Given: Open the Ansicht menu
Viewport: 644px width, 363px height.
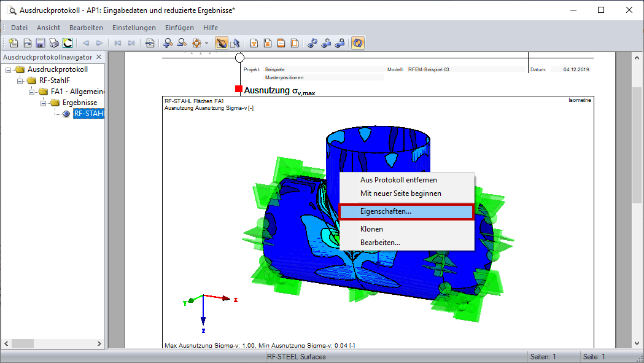Looking at the screenshot, I should coord(48,28).
